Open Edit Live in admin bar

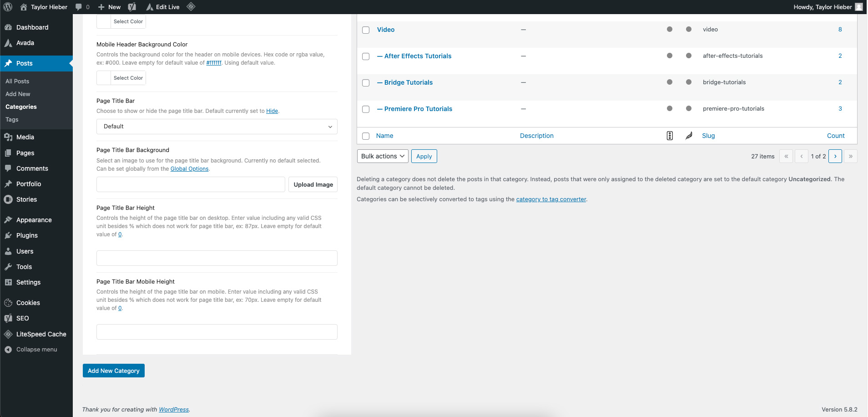pos(163,7)
